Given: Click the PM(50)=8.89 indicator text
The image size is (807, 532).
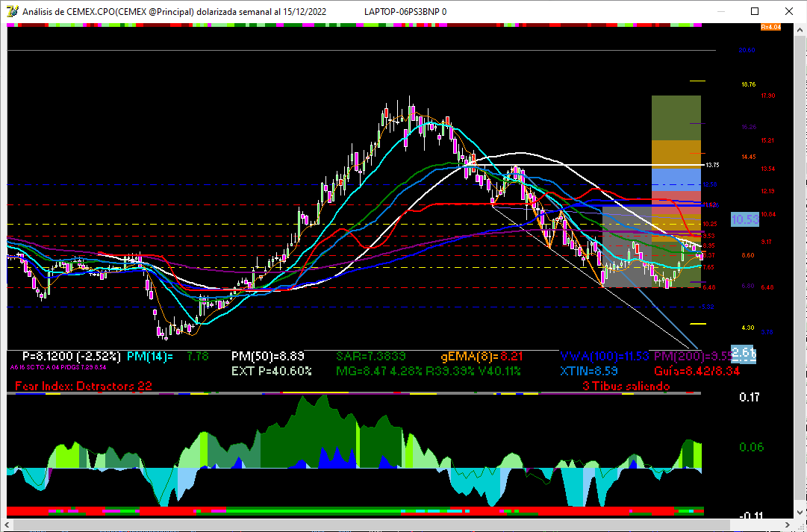Looking at the screenshot, I should (267, 356).
